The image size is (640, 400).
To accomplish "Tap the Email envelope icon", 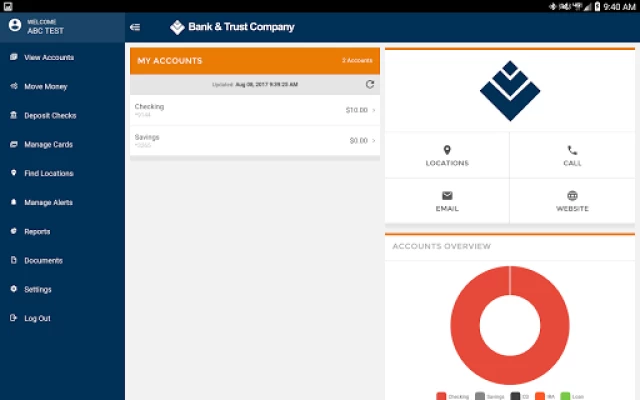I will 447,196.
